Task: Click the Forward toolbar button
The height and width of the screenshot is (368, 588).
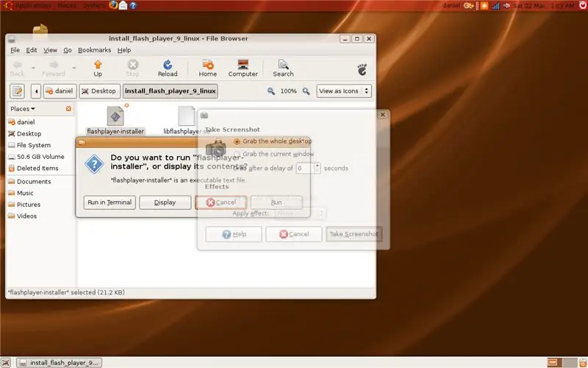Action: 54,68
